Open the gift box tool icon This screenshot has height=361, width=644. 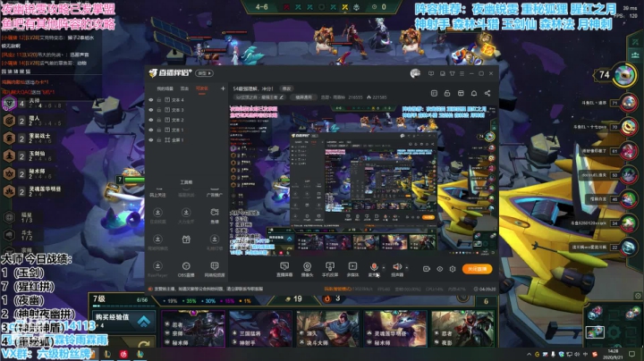pos(186,239)
